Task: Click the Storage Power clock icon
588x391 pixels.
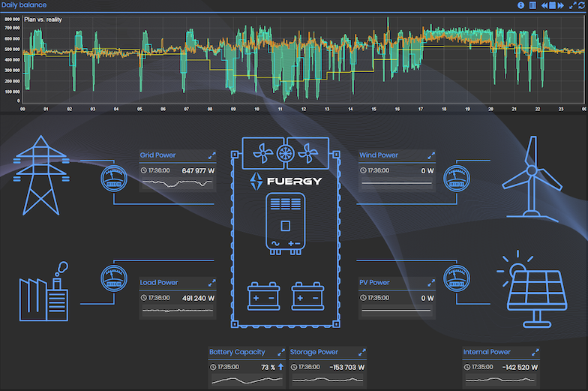Action: coord(294,367)
